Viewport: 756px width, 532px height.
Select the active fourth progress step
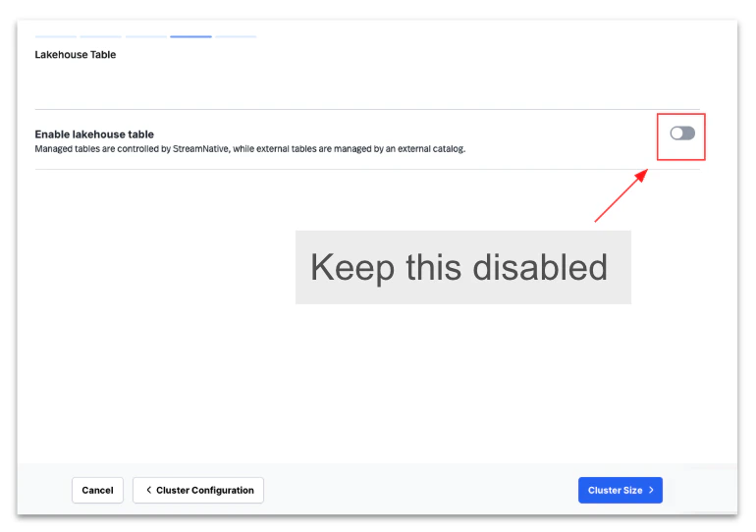point(190,36)
